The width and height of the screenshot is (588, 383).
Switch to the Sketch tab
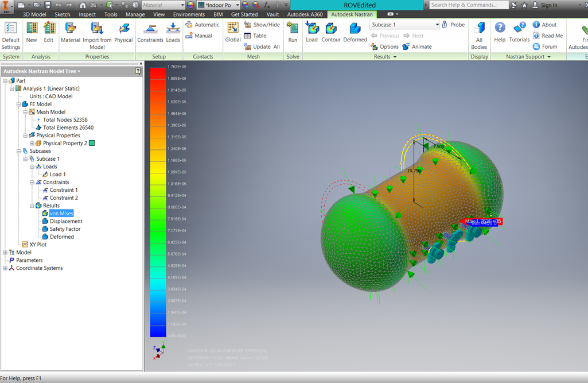(63, 14)
